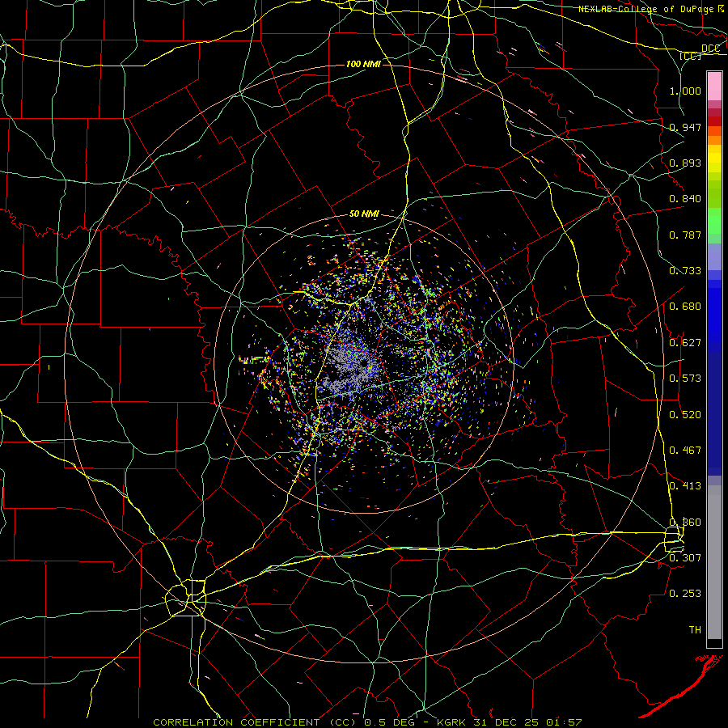
Task: Click the 0.573 color scale value
Action: coord(685,379)
